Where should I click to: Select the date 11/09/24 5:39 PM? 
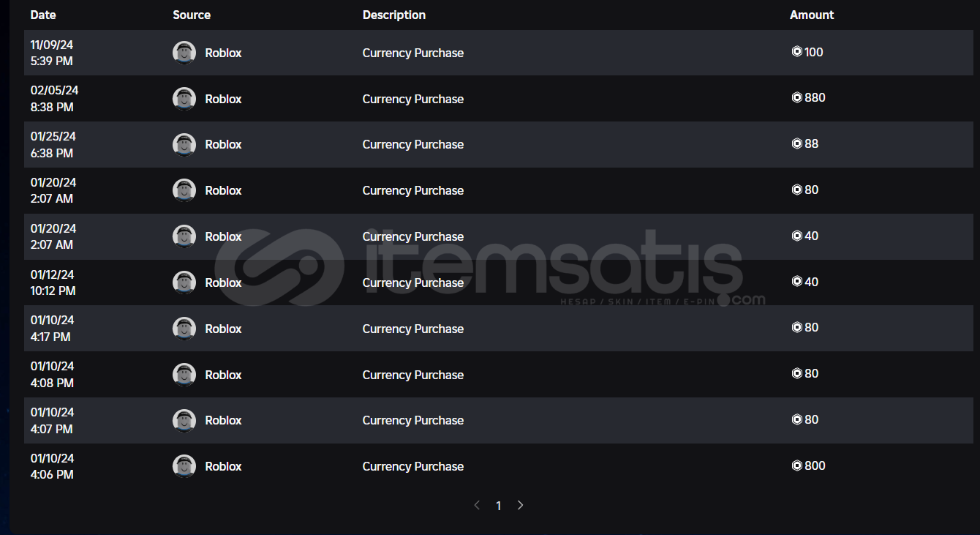[52, 53]
